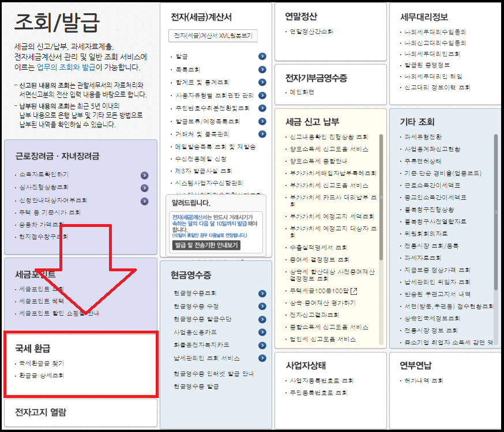Open the 나의세무대리인조회 link
The width and height of the screenshot is (504, 432).
click(432, 54)
